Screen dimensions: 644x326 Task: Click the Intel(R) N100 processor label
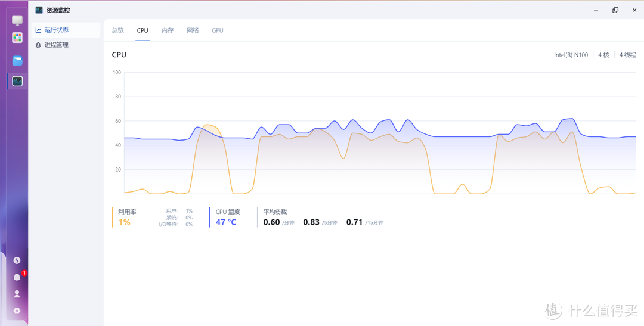click(571, 55)
